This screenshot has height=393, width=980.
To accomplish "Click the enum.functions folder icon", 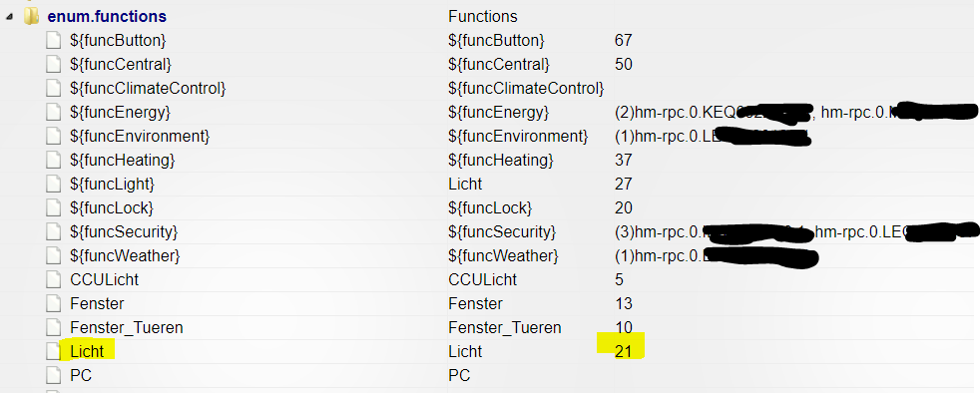I will (x=31, y=16).
